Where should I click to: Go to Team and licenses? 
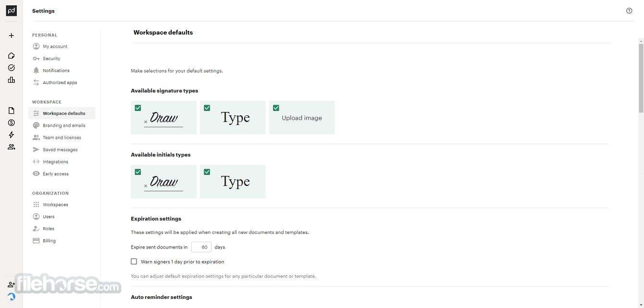[62, 137]
